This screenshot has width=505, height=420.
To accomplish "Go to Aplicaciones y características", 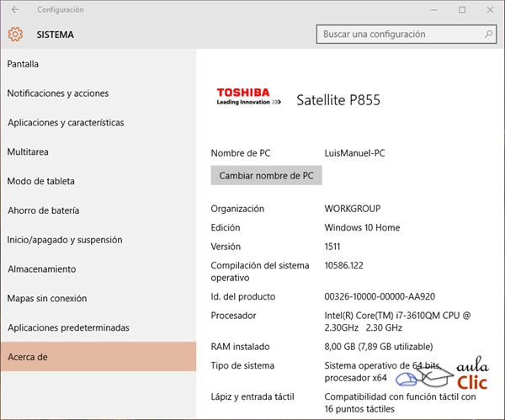I will pyautogui.click(x=66, y=123).
